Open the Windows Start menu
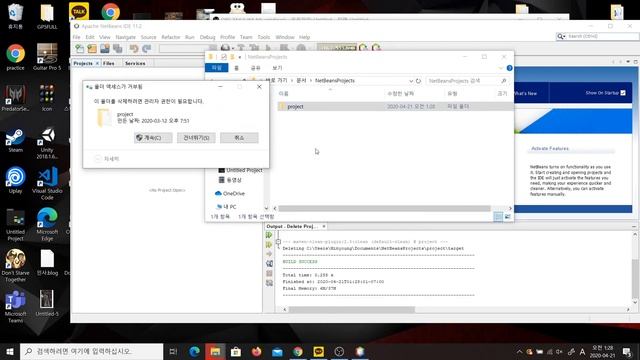This screenshot has height=360, width=640. [10, 351]
